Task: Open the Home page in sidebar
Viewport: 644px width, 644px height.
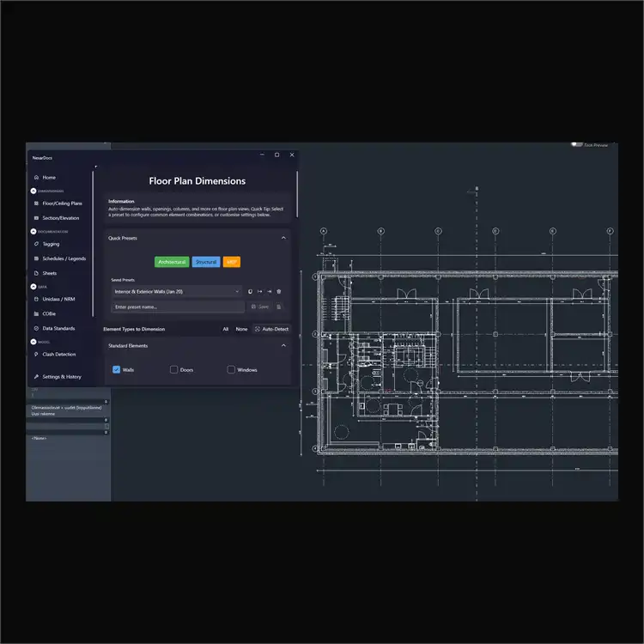Action: coord(46,178)
